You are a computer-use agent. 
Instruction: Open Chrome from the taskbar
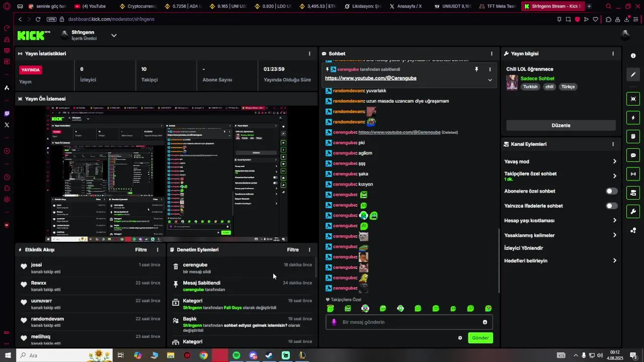[203, 355]
